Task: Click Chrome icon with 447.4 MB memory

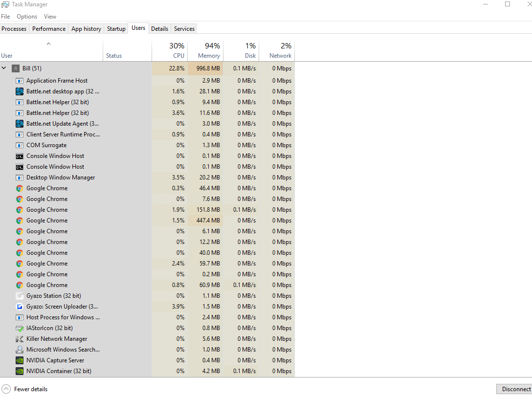Action: click(x=20, y=221)
